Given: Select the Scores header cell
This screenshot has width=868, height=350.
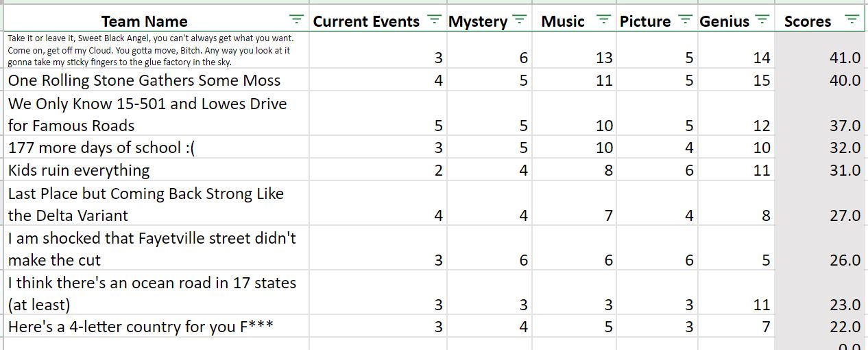Looking at the screenshot, I should point(821,20).
